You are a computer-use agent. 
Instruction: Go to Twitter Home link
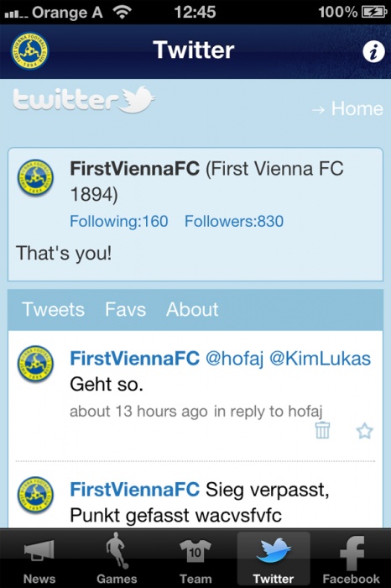point(347,108)
